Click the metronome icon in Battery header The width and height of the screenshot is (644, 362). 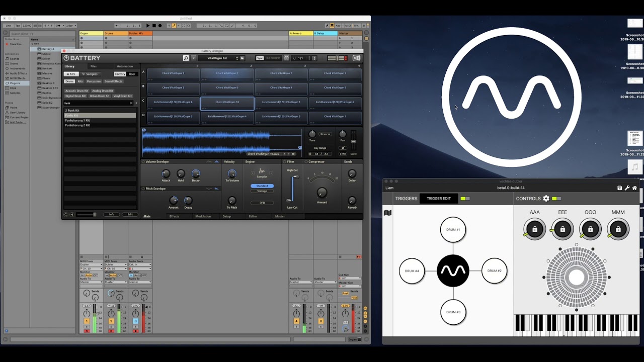[287, 58]
